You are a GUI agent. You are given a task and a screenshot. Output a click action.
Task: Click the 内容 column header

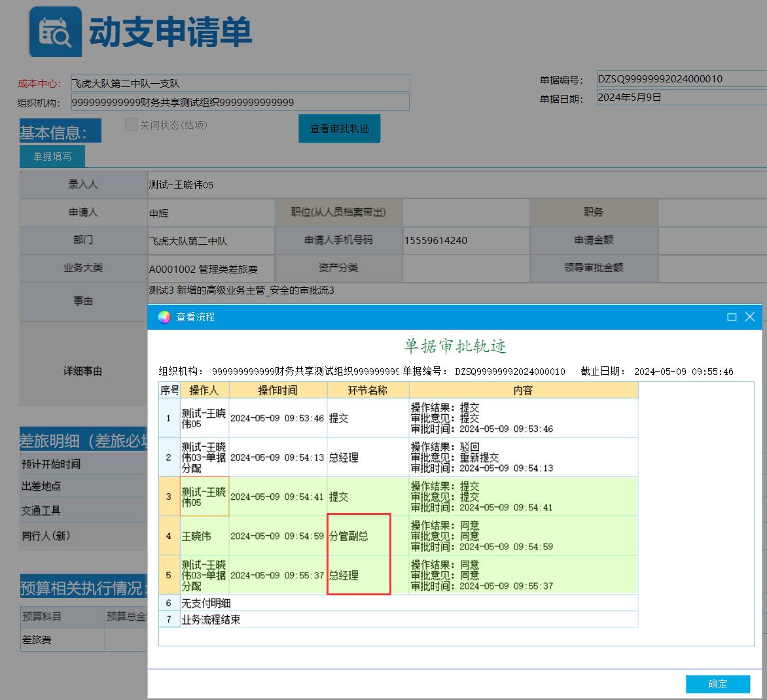click(x=523, y=391)
